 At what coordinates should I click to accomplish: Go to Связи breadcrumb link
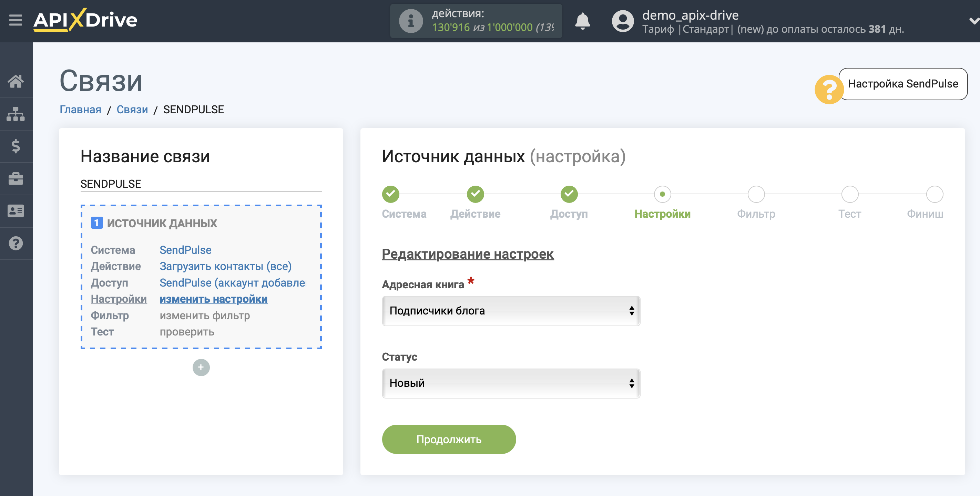[132, 110]
